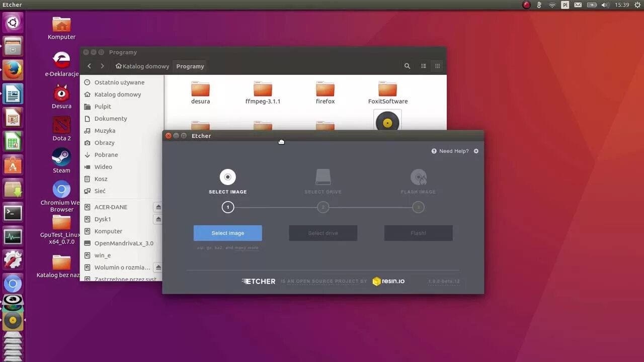Open Ubuntu Dash from launcher
644x362 pixels.
tap(13, 23)
